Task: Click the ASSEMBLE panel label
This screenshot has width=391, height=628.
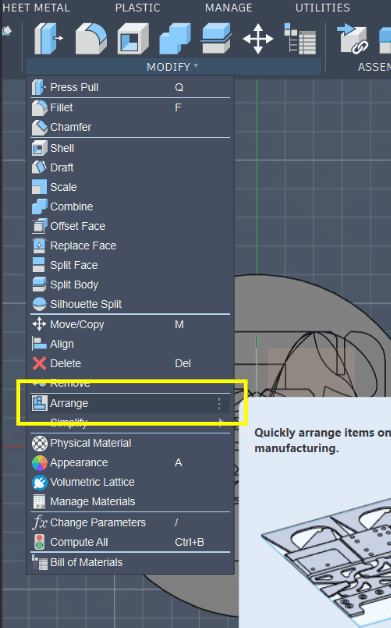Action: coord(374,67)
